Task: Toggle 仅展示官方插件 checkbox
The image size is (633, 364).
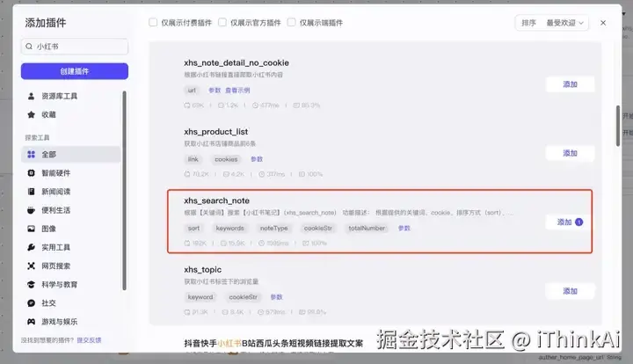Action: 222,22
